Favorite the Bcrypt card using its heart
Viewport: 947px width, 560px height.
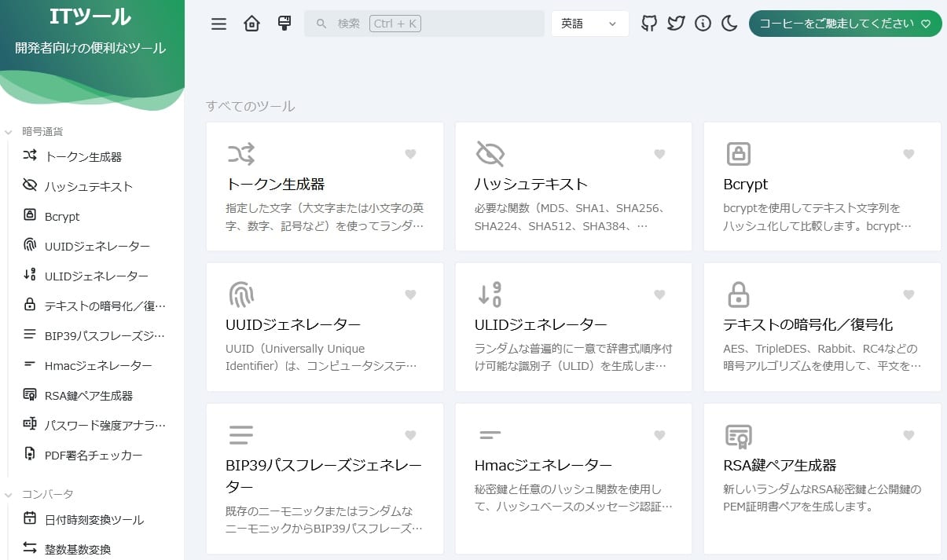pyautogui.click(x=908, y=154)
